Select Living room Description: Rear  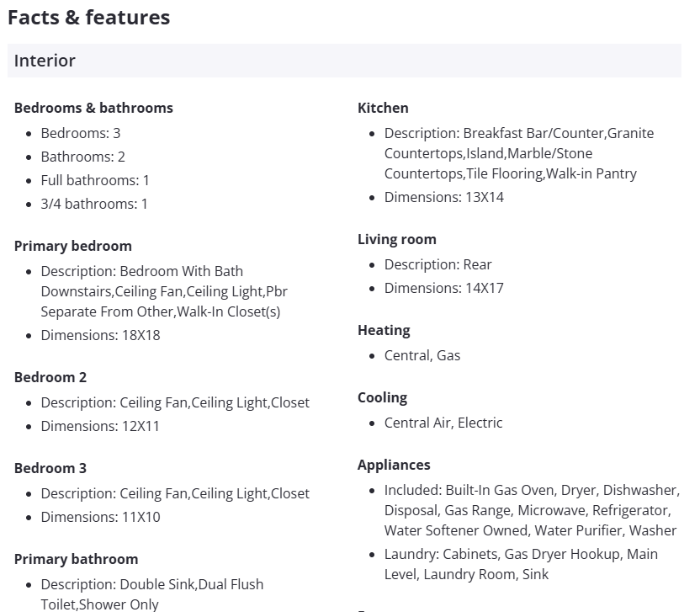coord(438,264)
